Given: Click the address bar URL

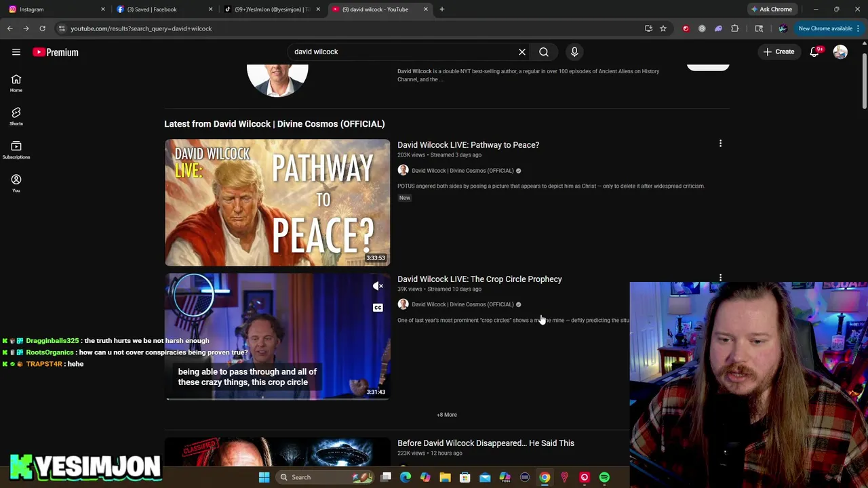Looking at the screenshot, I should (x=141, y=28).
